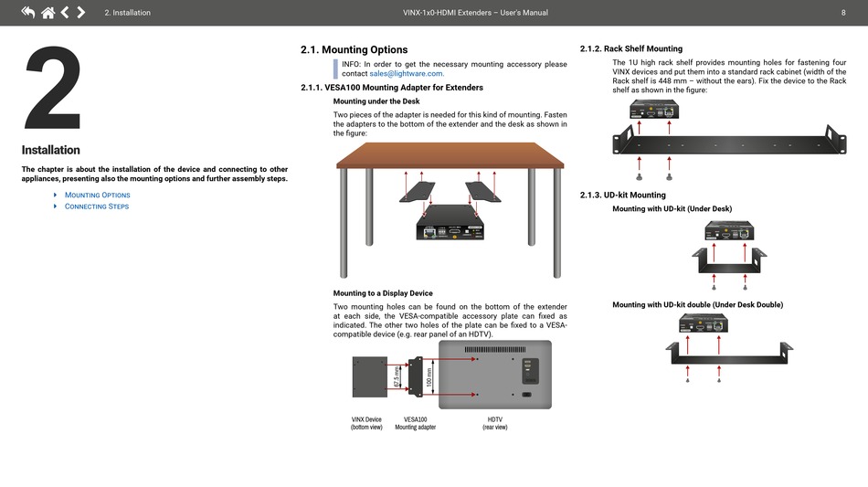868x487 pixels.
Task: Go to previous page chevron
Action: point(65,12)
